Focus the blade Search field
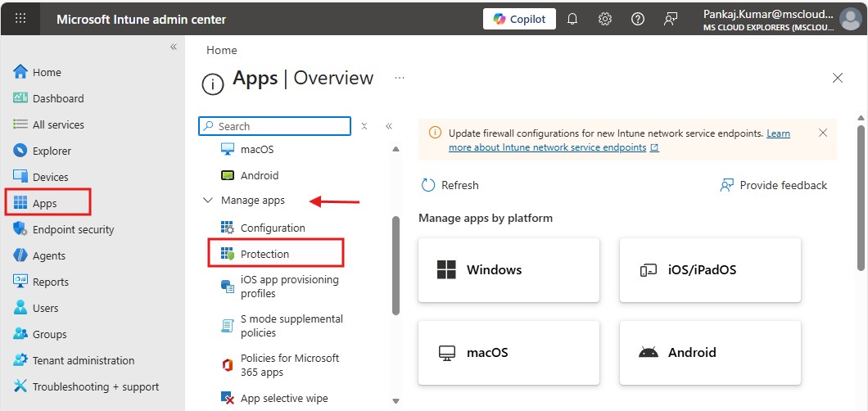Screen dimensions: 868x411 pos(274,126)
